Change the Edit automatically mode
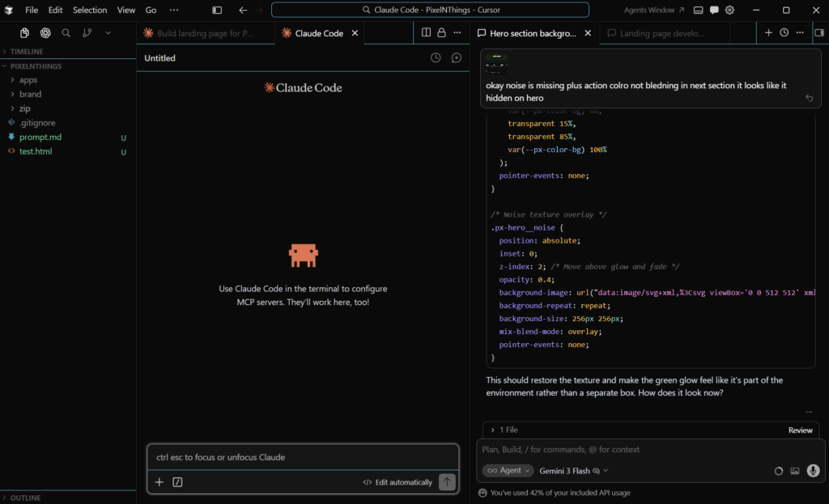 coord(397,482)
